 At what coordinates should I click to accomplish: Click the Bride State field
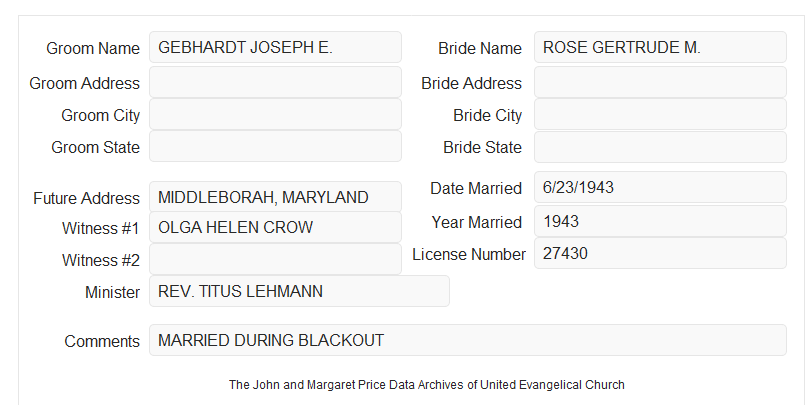[x=660, y=147]
